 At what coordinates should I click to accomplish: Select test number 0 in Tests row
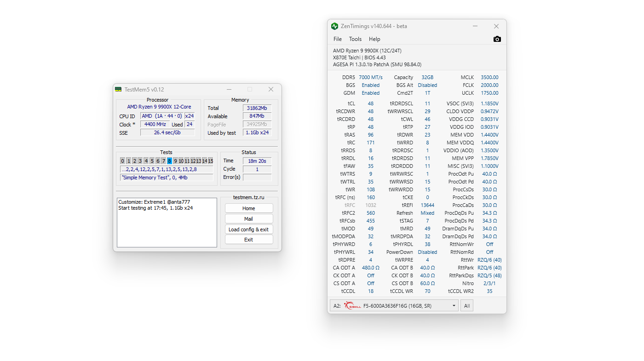(122, 160)
